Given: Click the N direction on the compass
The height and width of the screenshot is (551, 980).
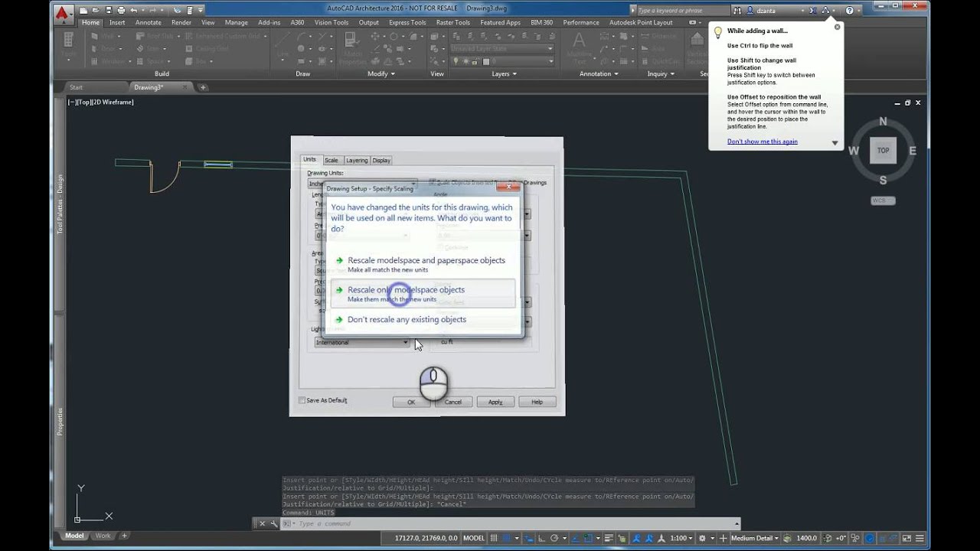Looking at the screenshot, I should (883, 122).
